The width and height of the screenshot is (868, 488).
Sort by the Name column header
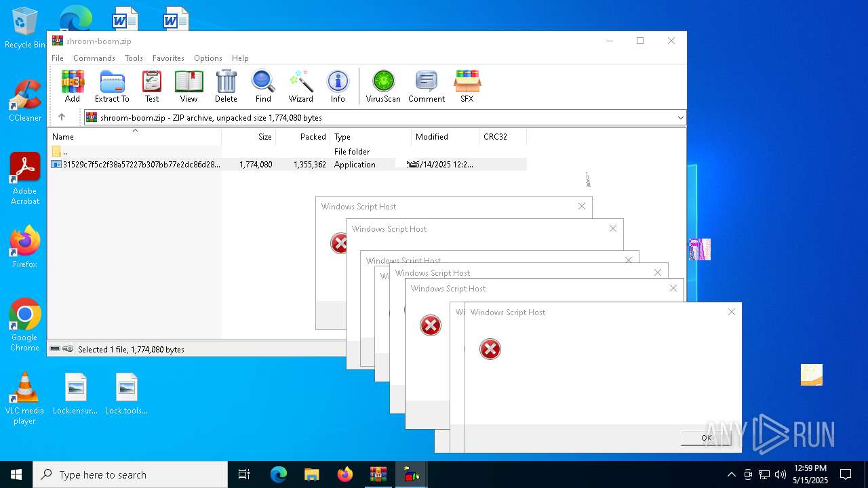click(134, 136)
